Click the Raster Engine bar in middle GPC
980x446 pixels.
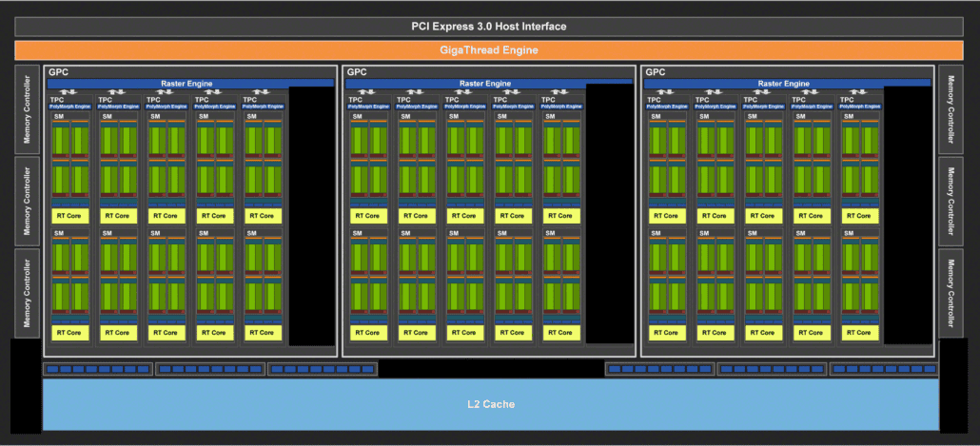pyautogui.click(x=487, y=84)
